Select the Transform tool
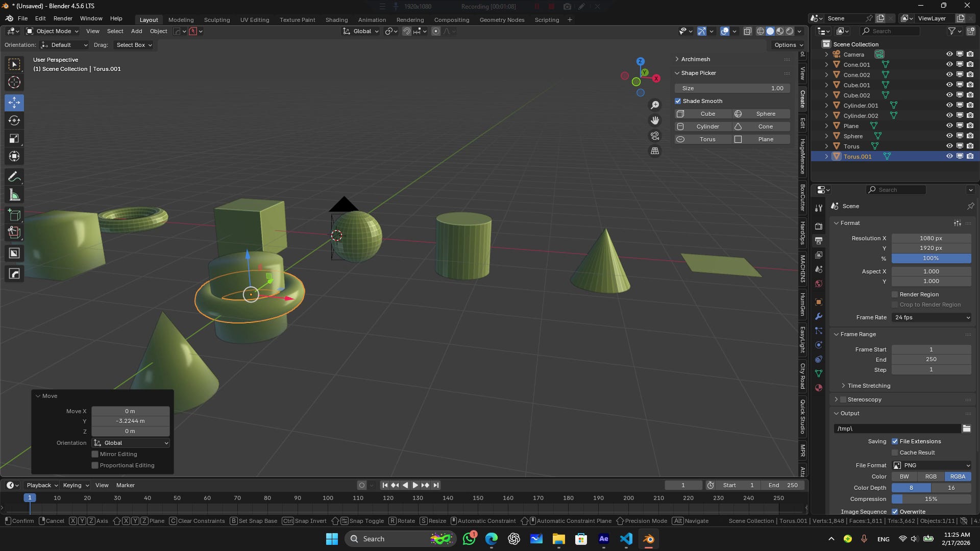 click(14, 156)
